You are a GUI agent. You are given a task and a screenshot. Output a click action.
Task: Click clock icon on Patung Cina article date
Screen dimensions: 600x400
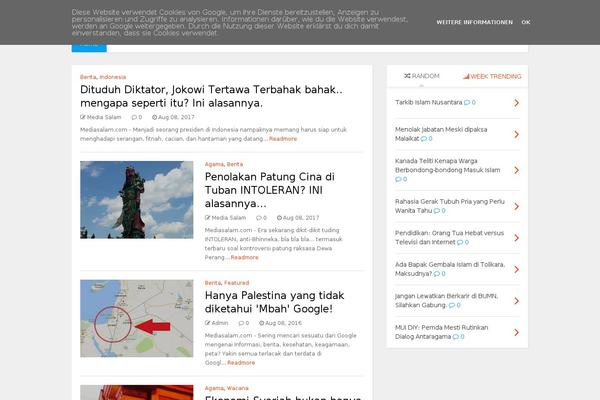pyautogui.click(x=279, y=218)
